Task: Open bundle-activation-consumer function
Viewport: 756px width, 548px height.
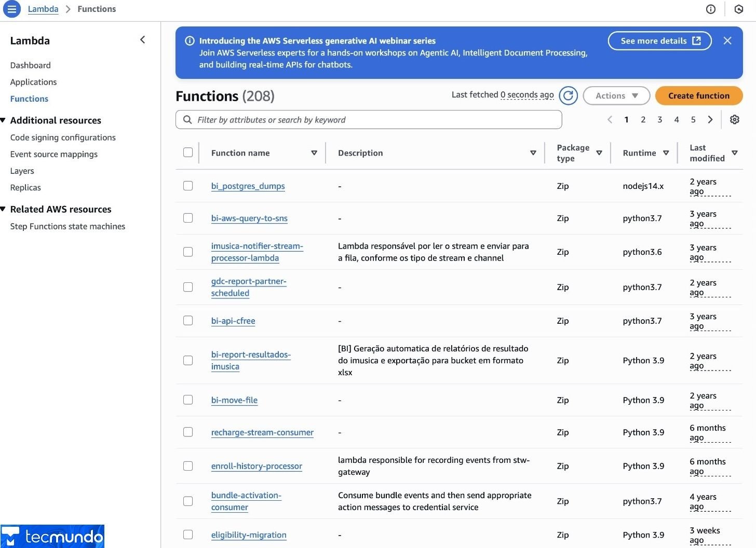Action: [246, 501]
